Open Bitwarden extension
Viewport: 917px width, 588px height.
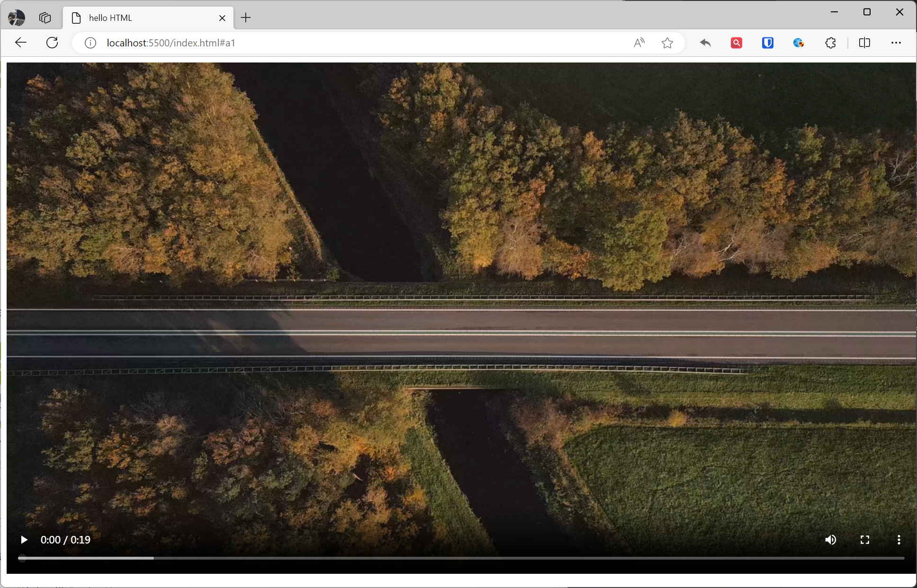[x=767, y=43]
